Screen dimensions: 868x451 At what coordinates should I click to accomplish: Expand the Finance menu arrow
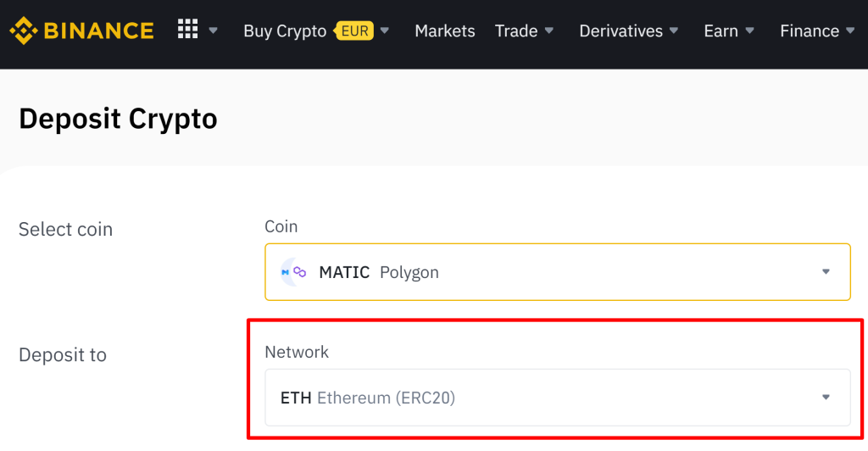(x=850, y=31)
